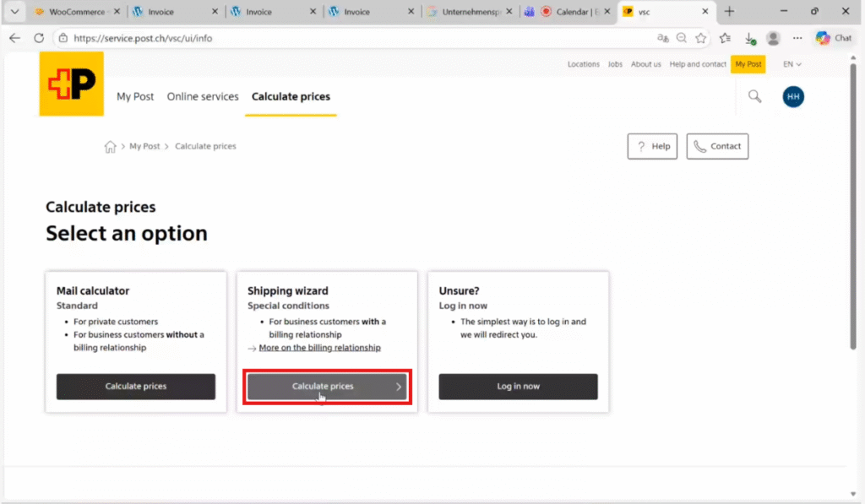865x504 pixels.
Task: Go to home via breadcrumb house icon
Action: tap(110, 147)
